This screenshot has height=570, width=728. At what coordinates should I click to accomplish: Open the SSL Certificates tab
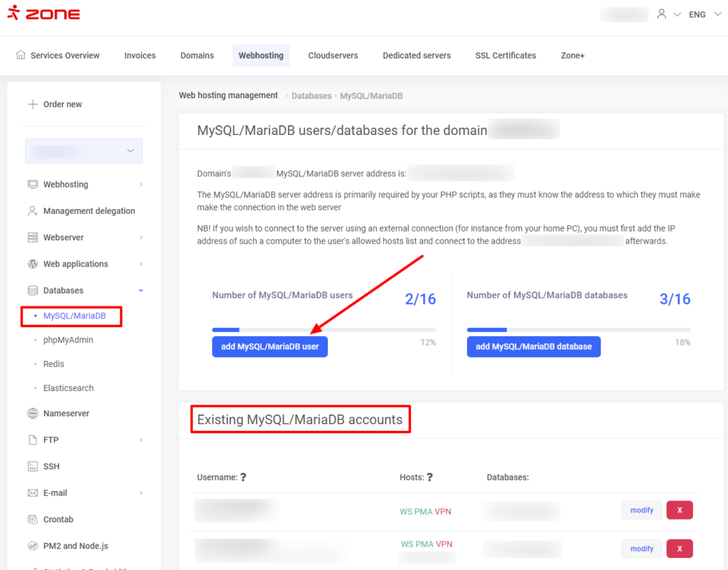505,55
